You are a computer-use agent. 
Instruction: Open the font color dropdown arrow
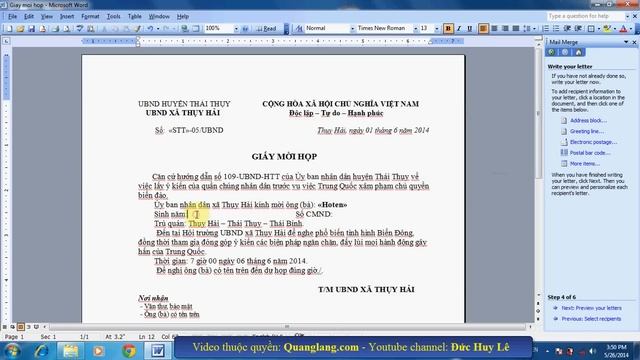coord(631,29)
